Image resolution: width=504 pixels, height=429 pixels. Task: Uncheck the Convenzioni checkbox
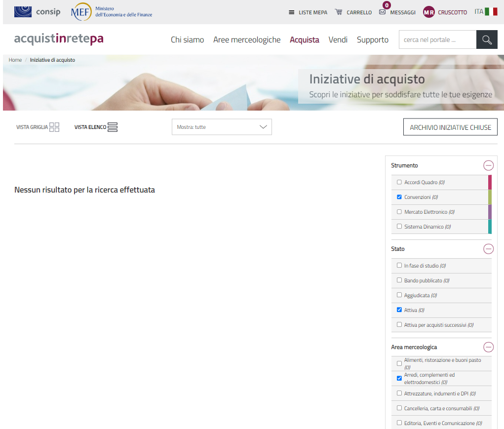pos(399,197)
